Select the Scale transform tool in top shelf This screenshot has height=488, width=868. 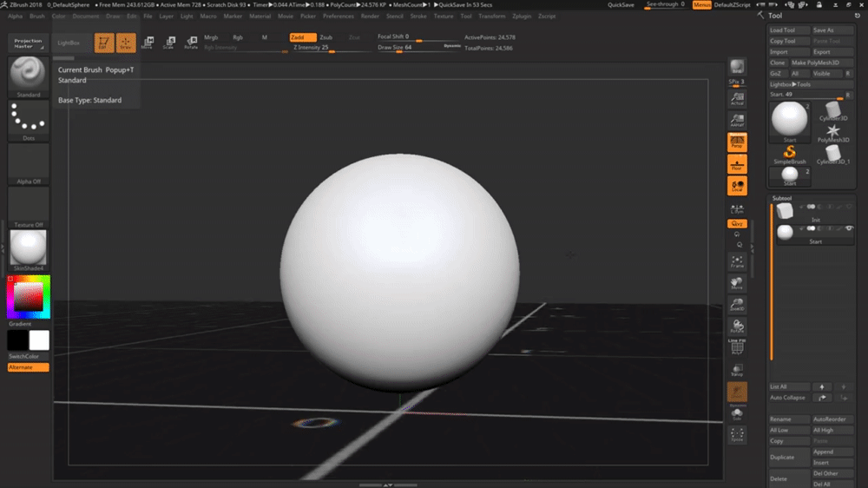pyautogui.click(x=168, y=43)
